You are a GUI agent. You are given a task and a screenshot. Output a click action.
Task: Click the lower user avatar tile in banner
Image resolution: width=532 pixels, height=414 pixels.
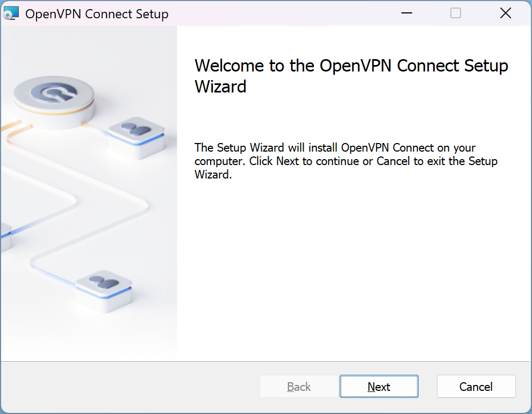[104, 283]
